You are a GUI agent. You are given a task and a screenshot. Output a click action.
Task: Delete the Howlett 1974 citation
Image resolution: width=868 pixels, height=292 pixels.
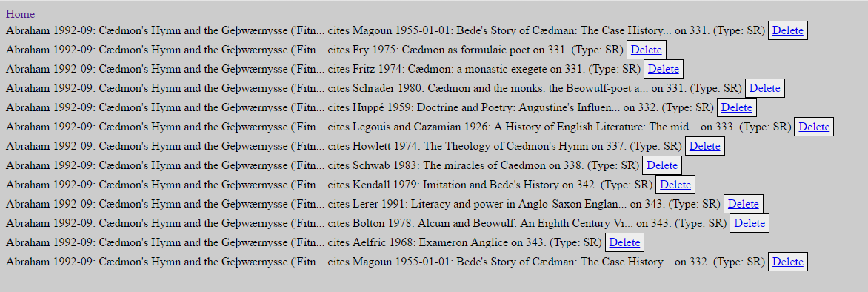(705, 146)
